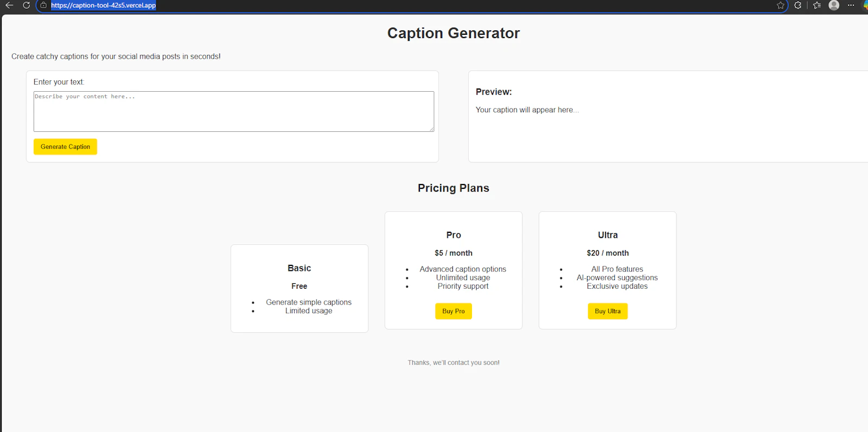The width and height of the screenshot is (868, 432).
Task: Click the 'Free' price label
Action: click(x=299, y=286)
